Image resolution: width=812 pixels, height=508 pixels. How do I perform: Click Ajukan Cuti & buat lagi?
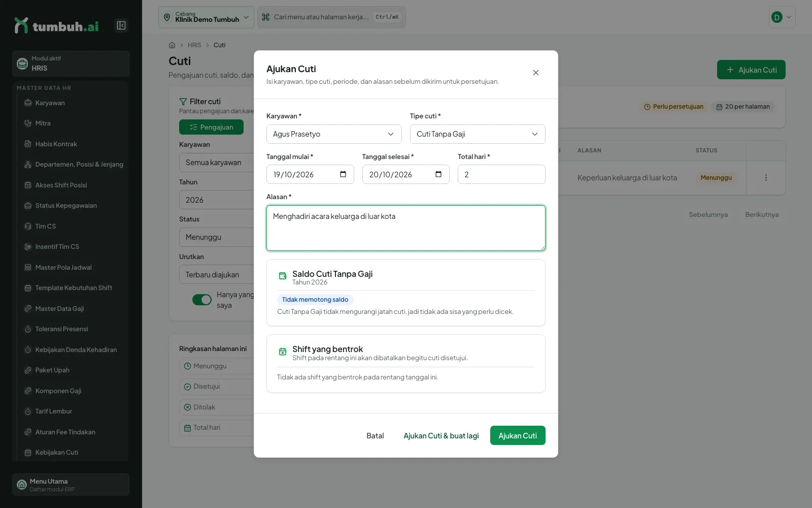click(x=441, y=435)
